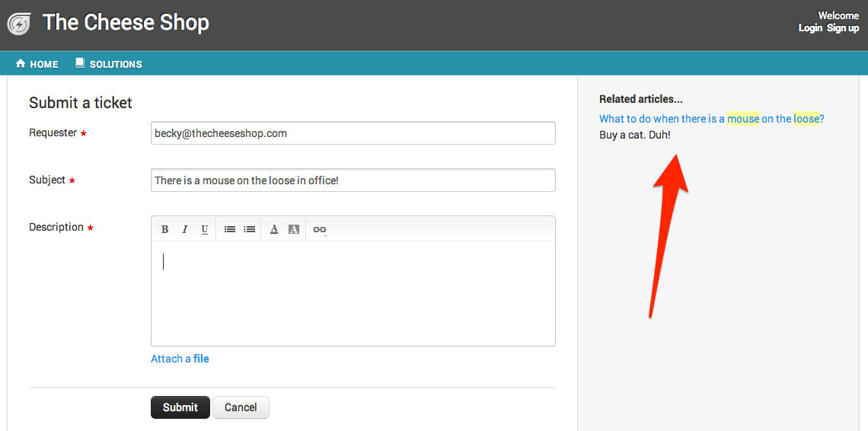
Task: Open the insert link dropdown
Action: click(320, 229)
